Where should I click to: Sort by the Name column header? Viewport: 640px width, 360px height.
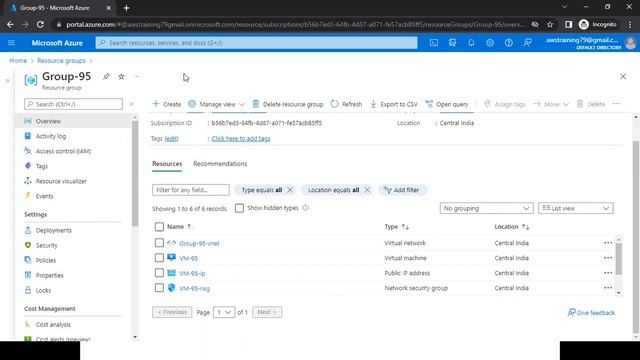click(x=180, y=227)
